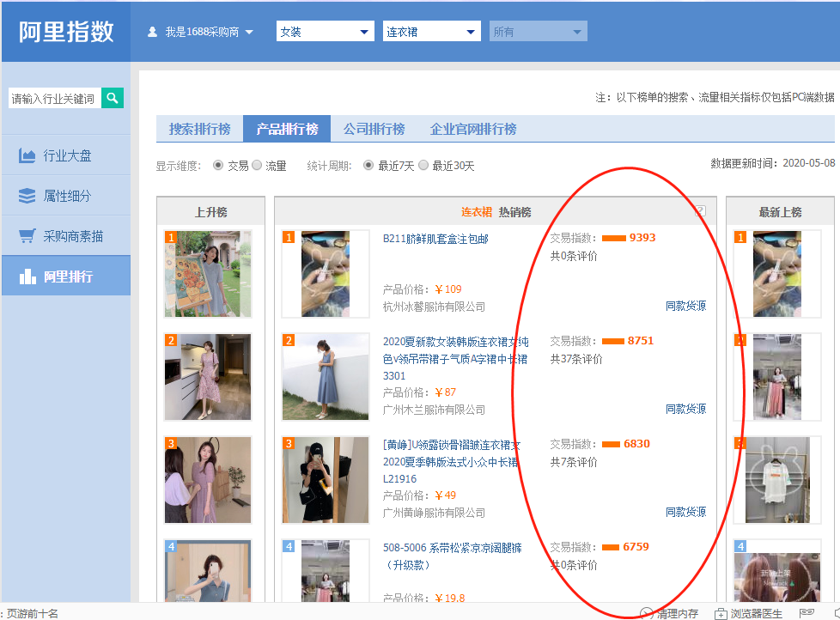Open 最新上榜 rank 2 clothing rack thumbnail
The height and width of the screenshot is (620, 840).
777,377
